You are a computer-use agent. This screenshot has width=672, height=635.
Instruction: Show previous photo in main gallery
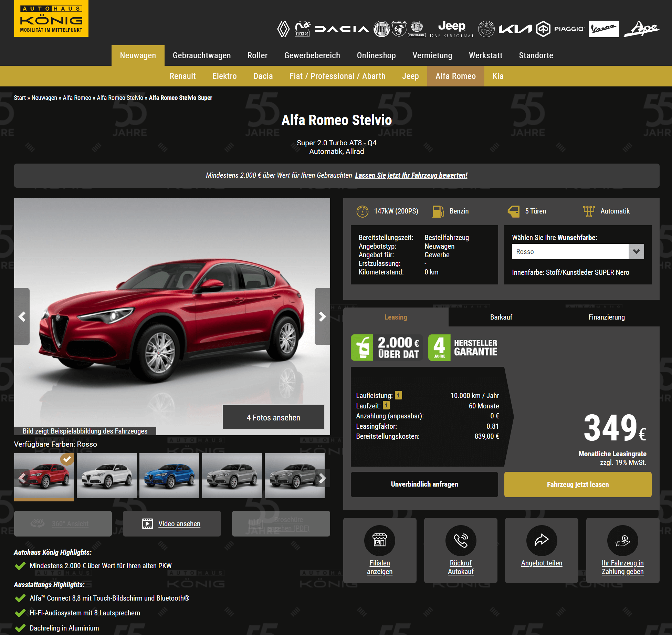click(x=22, y=316)
